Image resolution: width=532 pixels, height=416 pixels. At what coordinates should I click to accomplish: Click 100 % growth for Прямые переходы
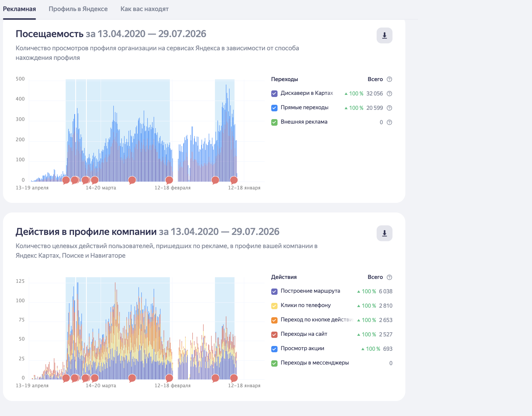point(354,108)
